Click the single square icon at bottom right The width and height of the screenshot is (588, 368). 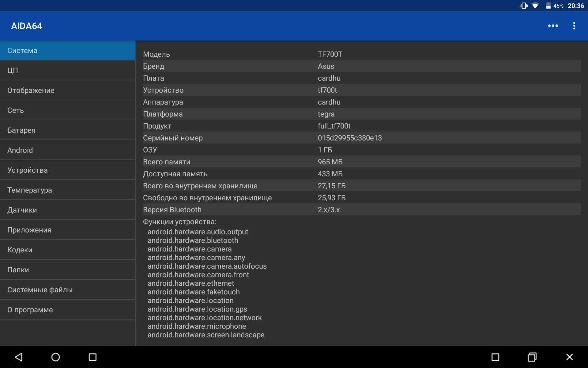tap(495, 357)
